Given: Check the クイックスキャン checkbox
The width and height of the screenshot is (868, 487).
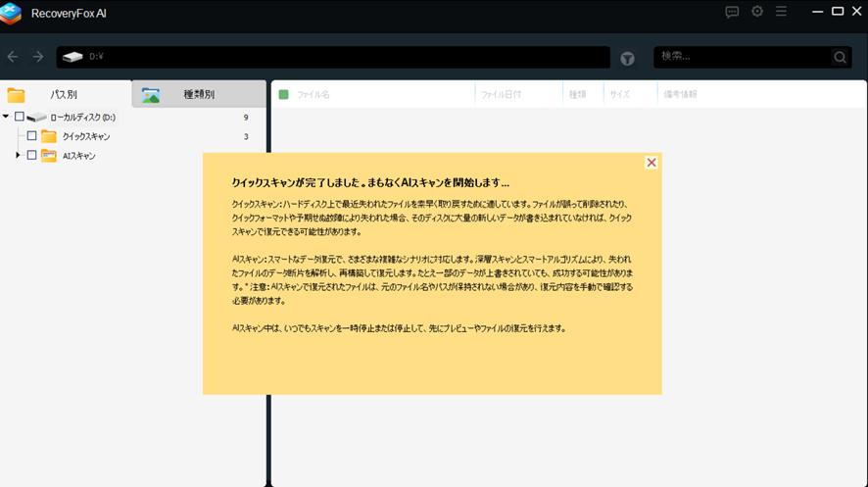Looking at the screenshot, I should (31, 136).
